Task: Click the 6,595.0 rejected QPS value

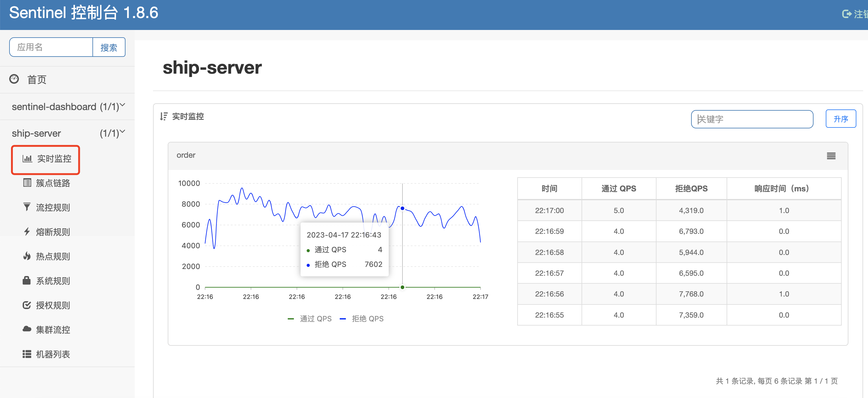Action: point(691,273)
